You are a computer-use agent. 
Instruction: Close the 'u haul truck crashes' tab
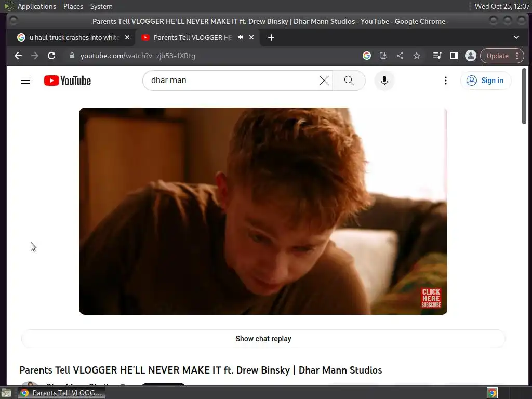coord(127,37)
